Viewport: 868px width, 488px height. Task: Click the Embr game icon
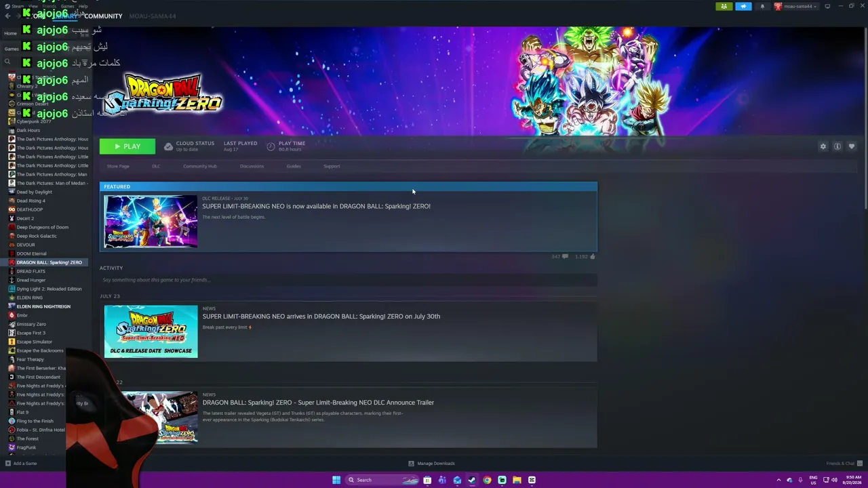tap(12, 315)
